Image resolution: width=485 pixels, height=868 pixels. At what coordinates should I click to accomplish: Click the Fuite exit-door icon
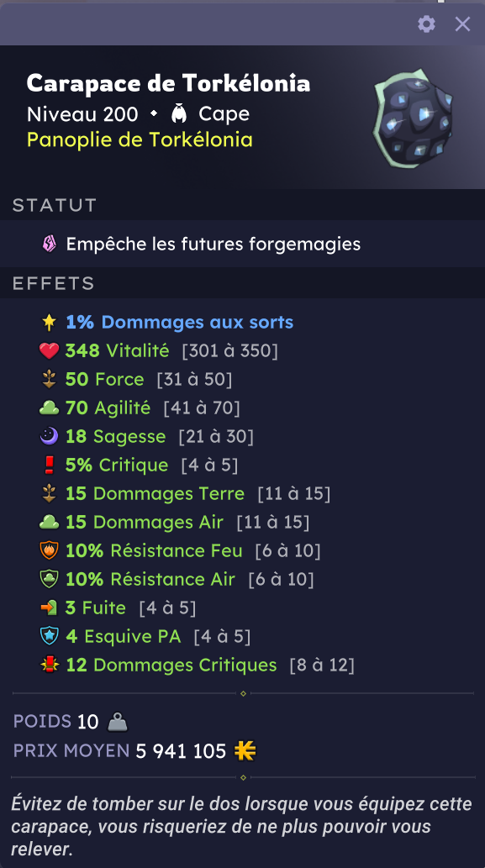(x=50, y=608)
